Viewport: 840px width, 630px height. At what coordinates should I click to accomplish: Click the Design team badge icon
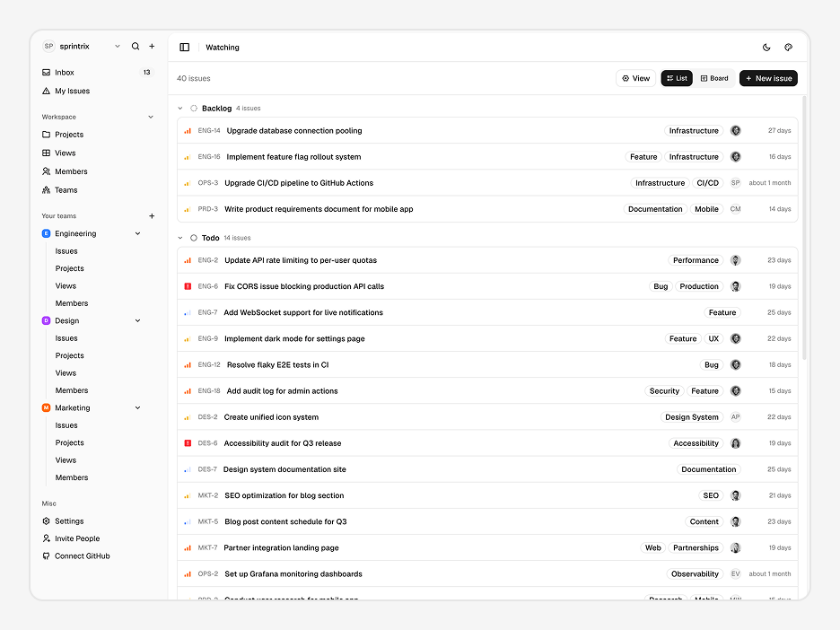point(46,321)
